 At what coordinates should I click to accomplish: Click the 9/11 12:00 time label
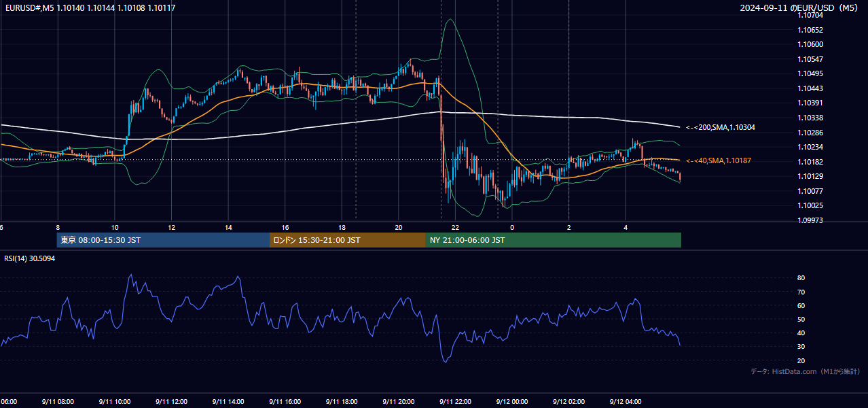pos(171,402)
